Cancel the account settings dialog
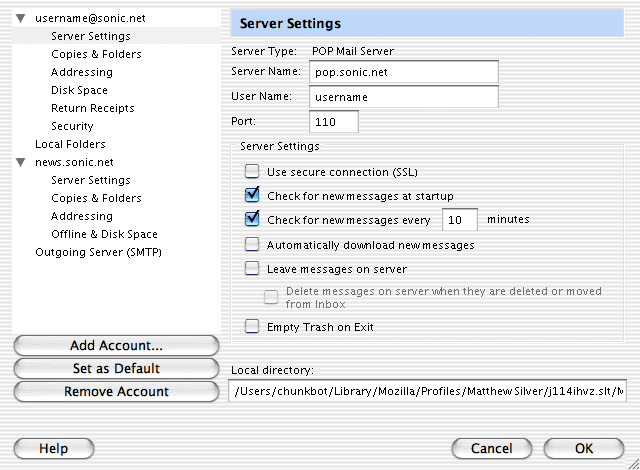This screenshot has height=470, width=640. [x=492, y=448]
